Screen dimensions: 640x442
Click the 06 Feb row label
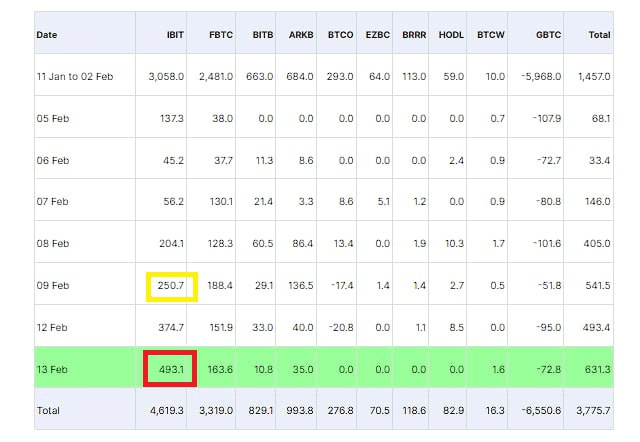53,160
